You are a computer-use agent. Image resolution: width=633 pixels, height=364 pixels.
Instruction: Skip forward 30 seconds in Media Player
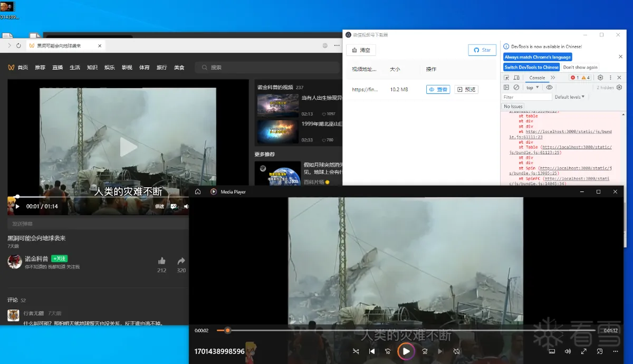pyautogui.click(x=425, y=351)
